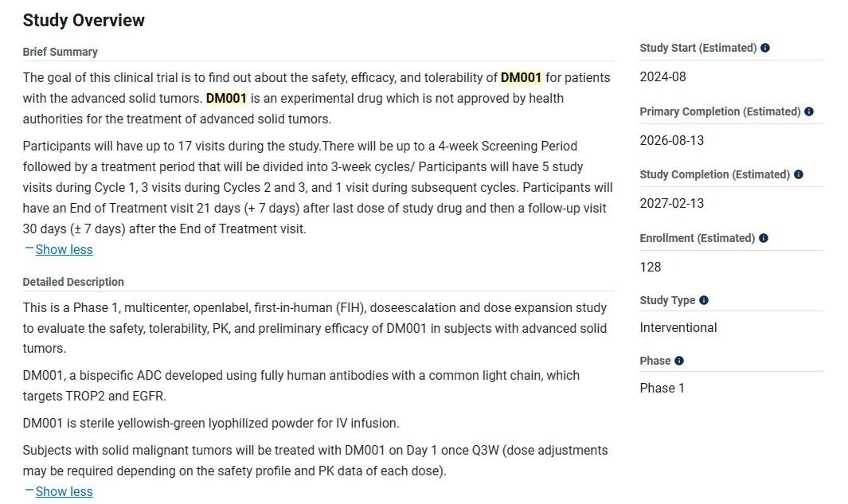The image size is (848, 504).
Task: Open the Phase info icon
Action: [x=679, y=361]
